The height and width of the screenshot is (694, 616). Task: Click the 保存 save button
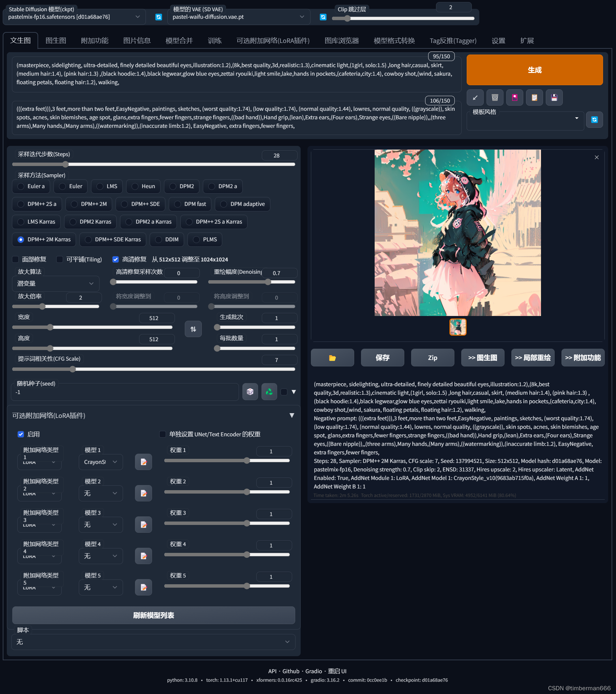[x=382, y=358]
